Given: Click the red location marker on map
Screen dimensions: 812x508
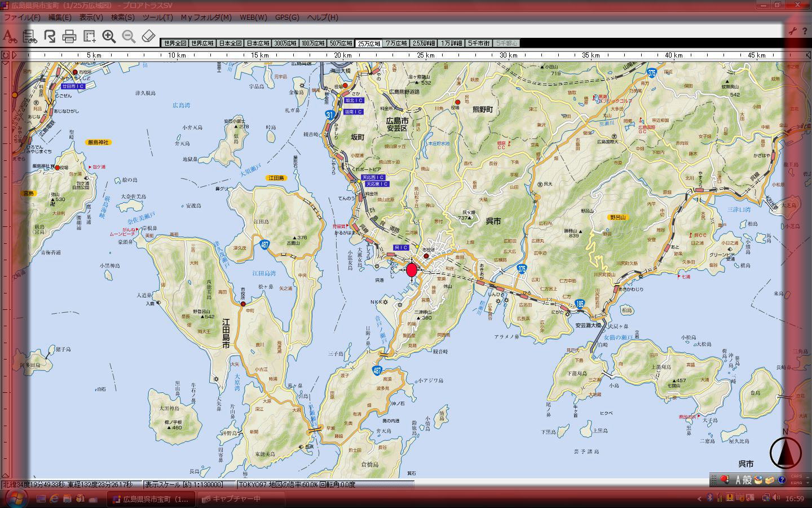Looking at the screenshot, I should point(412,270).
